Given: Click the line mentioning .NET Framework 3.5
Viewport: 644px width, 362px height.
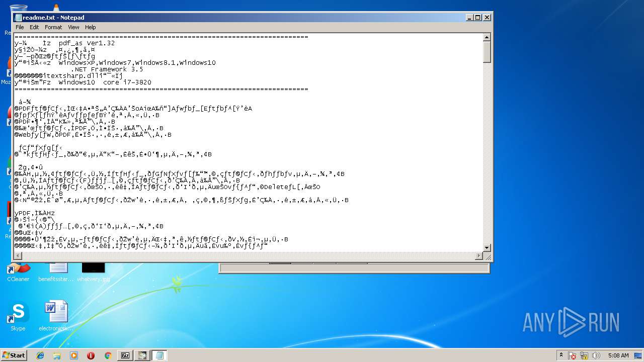Looking at the screenshot, I should (x=107, y=69).
